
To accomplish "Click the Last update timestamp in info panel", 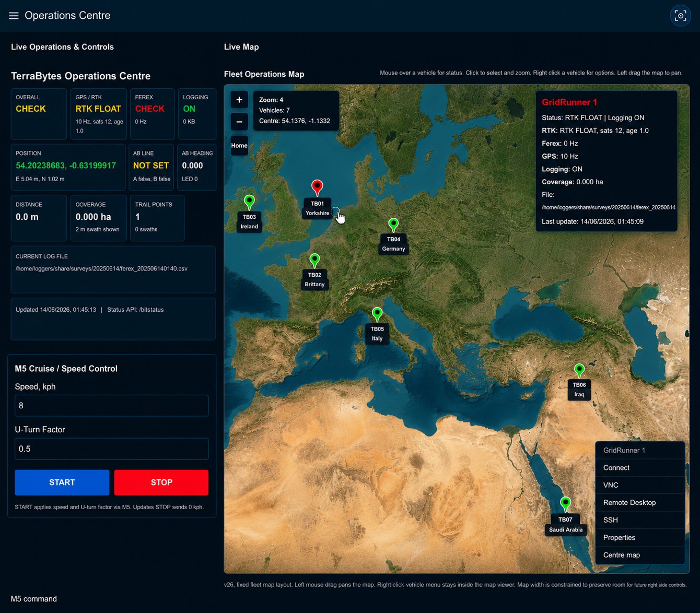I will pyautogui.click(x=592, y=221).
